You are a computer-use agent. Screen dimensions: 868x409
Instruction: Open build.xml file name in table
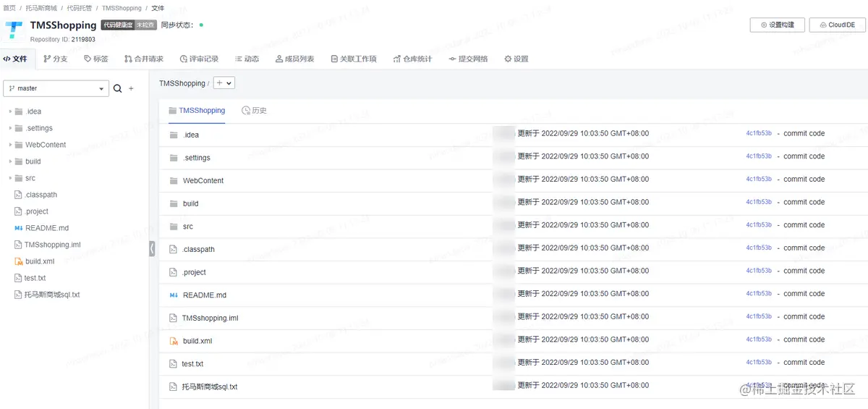coord(197,341)
